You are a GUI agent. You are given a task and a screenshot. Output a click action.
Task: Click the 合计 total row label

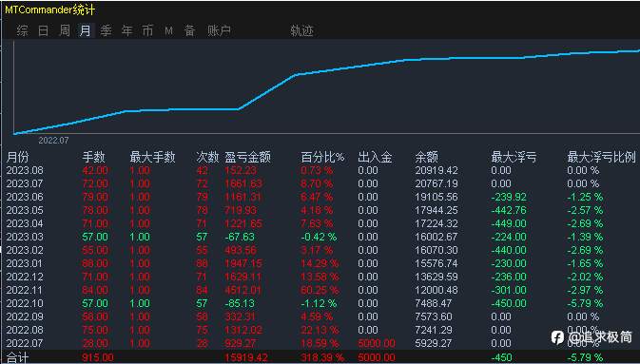tap(18, 358)
